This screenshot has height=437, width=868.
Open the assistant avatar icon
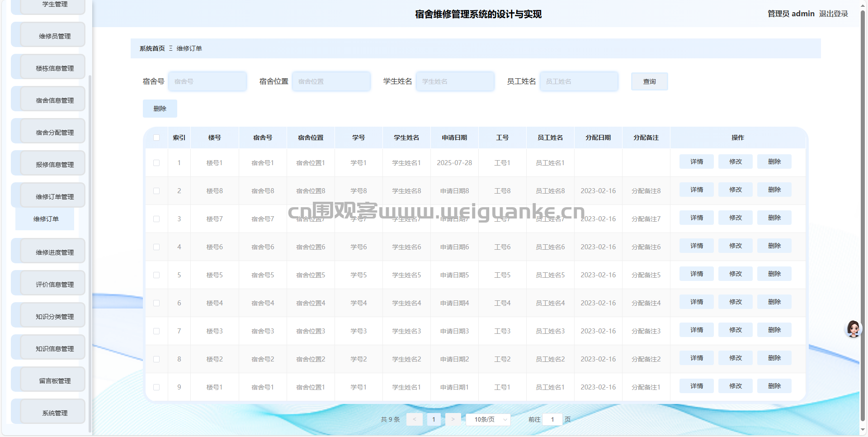(x=854, y=329)
